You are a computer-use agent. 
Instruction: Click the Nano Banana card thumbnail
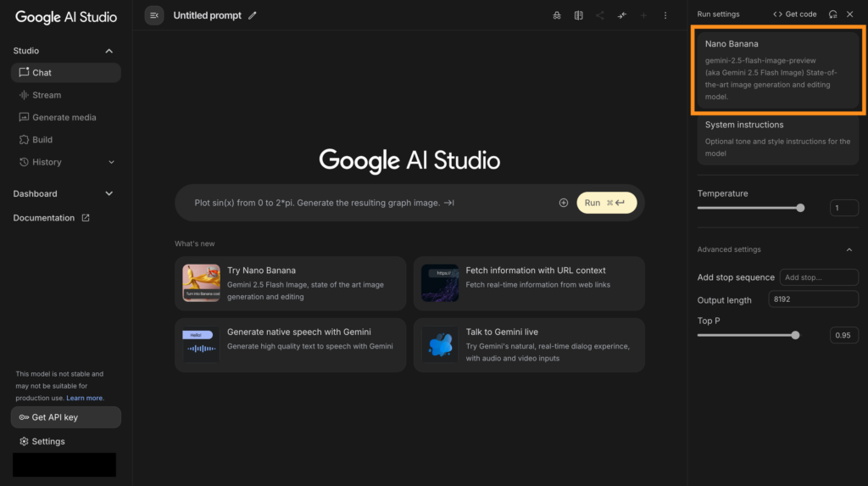pos(202,283)
